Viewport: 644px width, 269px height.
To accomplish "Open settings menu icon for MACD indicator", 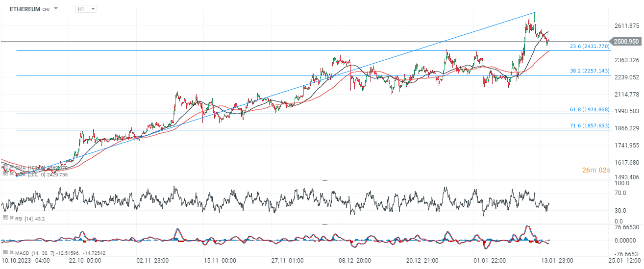I will (5, 252).
